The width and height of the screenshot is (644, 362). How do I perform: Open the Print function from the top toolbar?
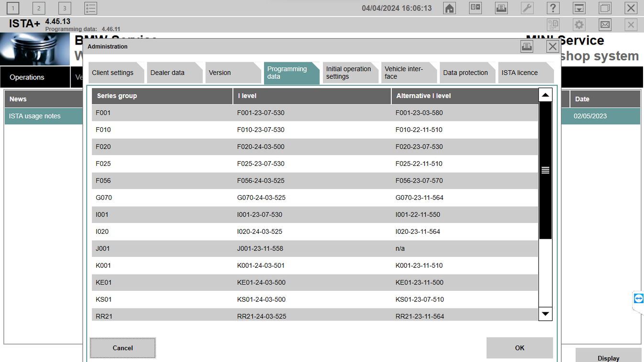[x=501, y=8]
